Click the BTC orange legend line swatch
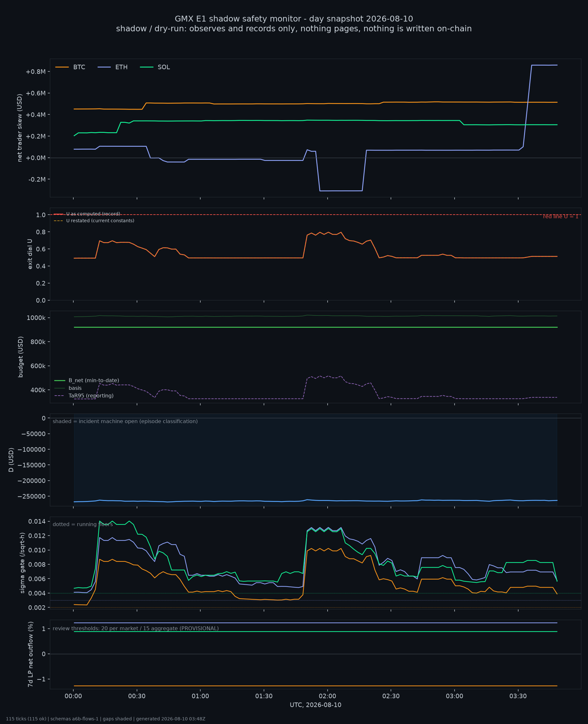This screenshot has height=724, width=588. click(x=62, y=67)
